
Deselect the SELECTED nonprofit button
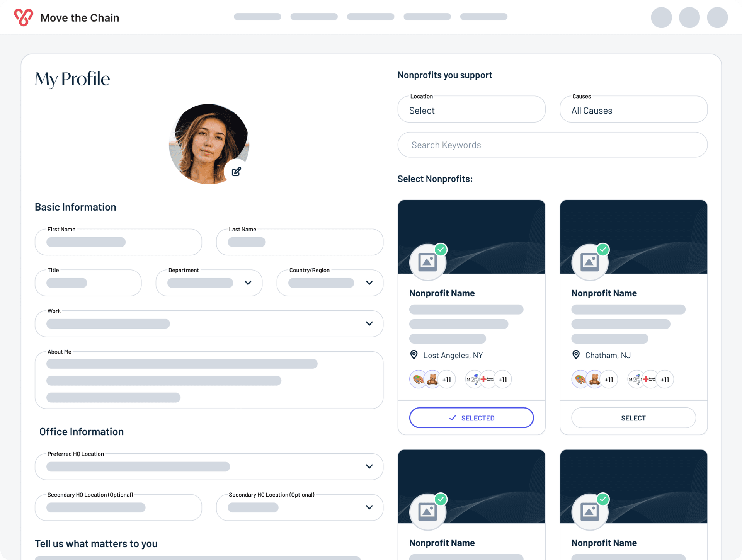[x=471, y=418]
